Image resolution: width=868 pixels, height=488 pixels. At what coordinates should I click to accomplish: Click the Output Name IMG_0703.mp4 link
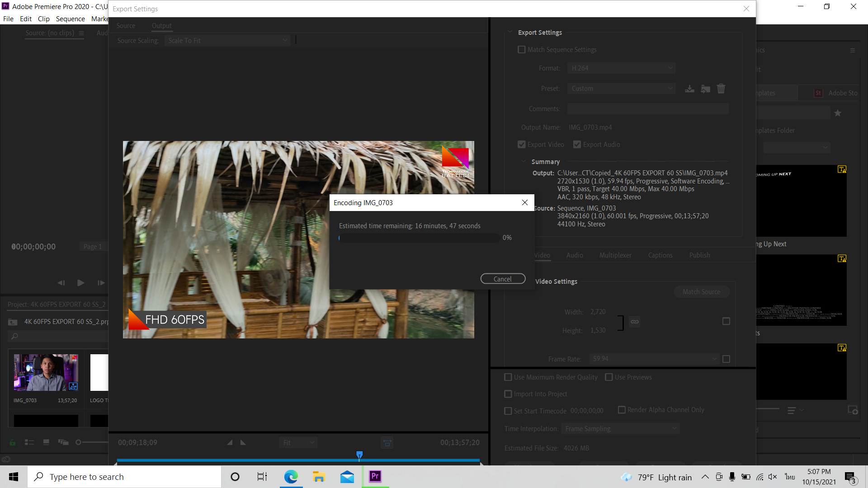click(590, 127)
